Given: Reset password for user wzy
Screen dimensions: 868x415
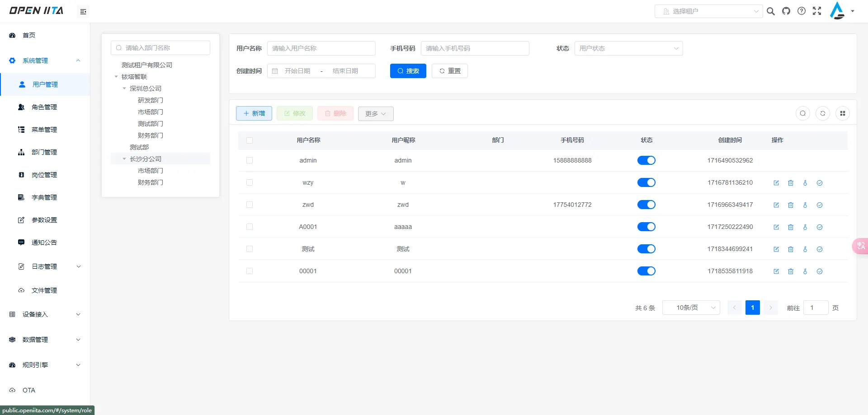Looking at the screenshot, I should pos(805,183).
